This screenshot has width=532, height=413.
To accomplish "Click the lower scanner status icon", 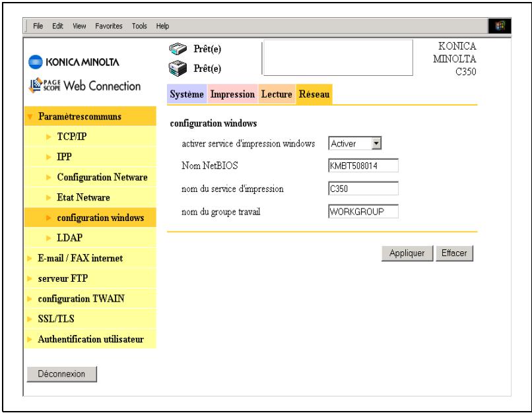I will coord(178,68).
